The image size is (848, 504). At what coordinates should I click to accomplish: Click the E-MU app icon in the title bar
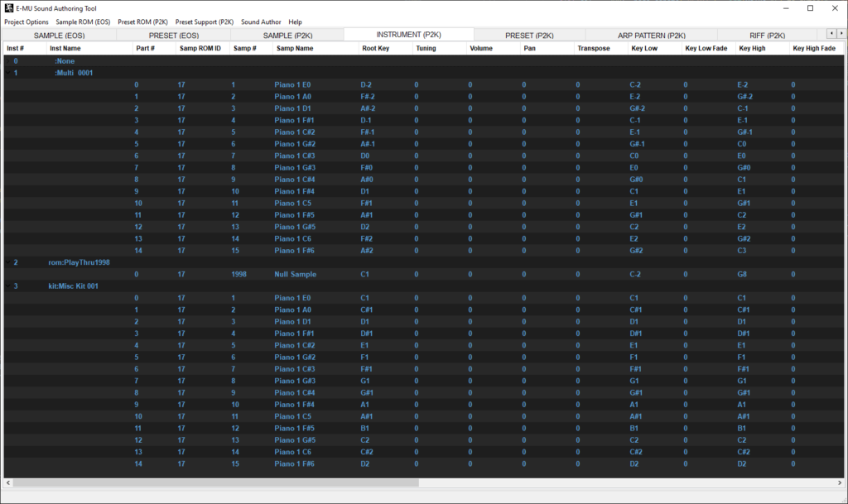[x=8, y=8]
